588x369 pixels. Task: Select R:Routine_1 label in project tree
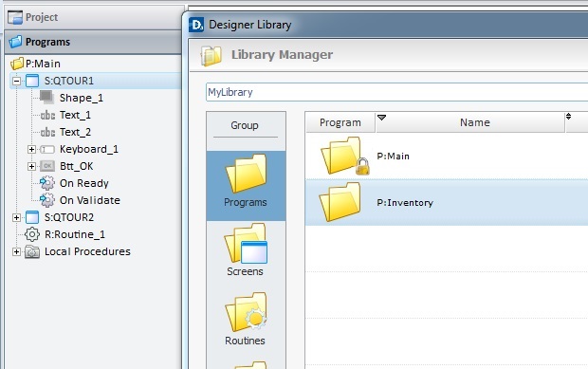click(x=75, y=234)
